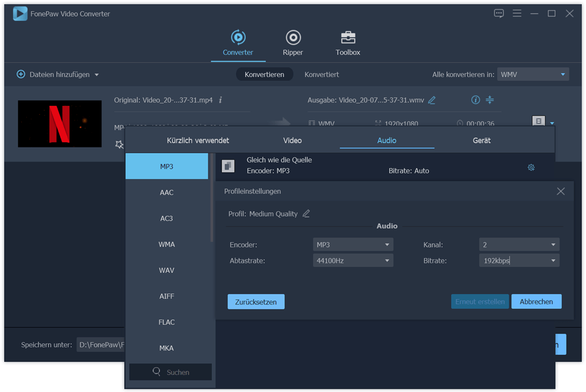The height and width of the screenshot is (392, 586).
Task: Click the Gleich wie die Quelle preset icon
Action: [228, 166]
